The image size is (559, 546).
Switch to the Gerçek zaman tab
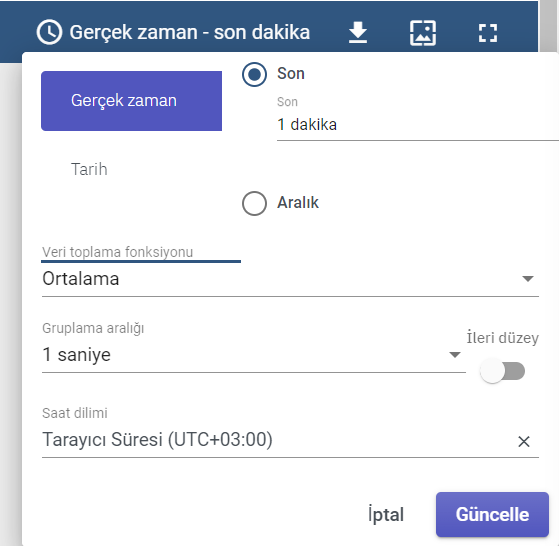pos(132,101)
